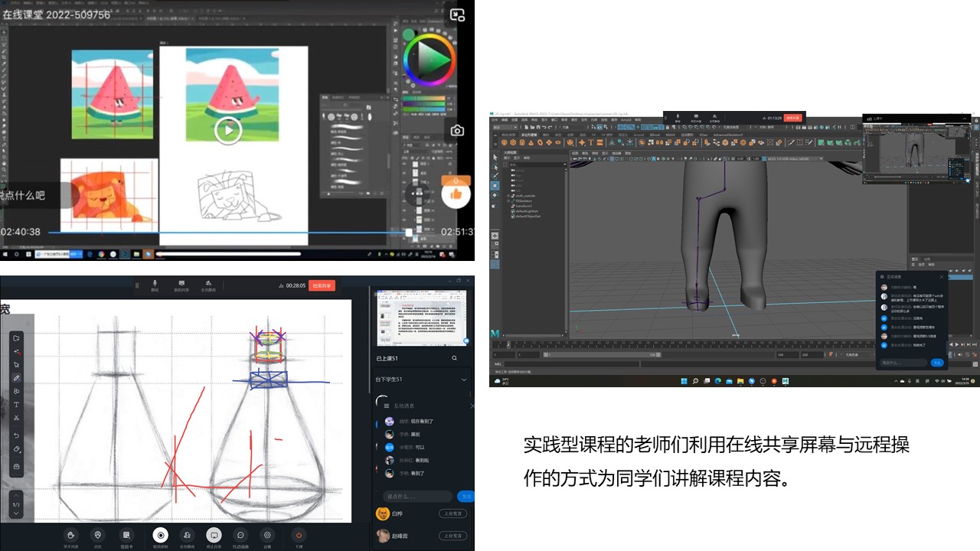Open the Arnold menu in Maya
The image size is (980, 551).
pos(626,120)
